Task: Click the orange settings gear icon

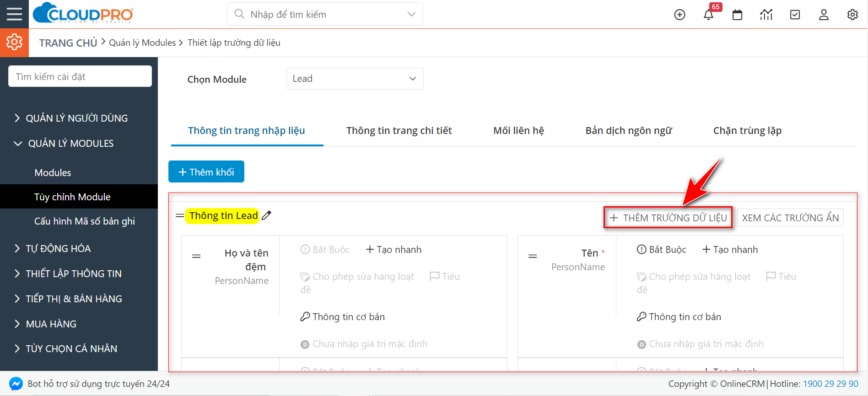Action: point(14,43)
